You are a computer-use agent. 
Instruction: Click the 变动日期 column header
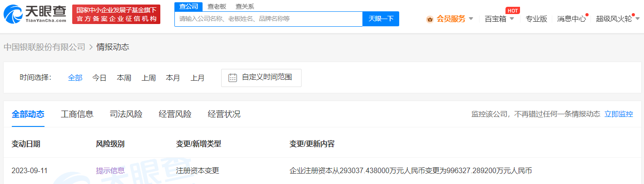26,144
